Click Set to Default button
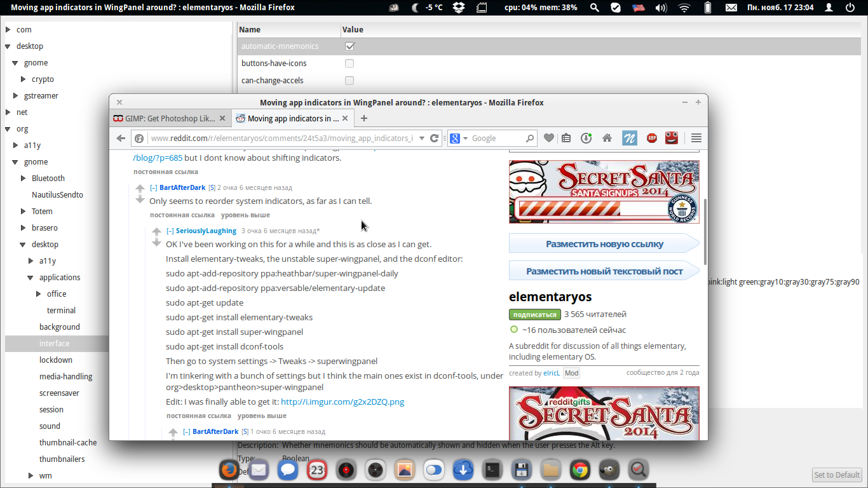868x488 pixels. [837, 475]
